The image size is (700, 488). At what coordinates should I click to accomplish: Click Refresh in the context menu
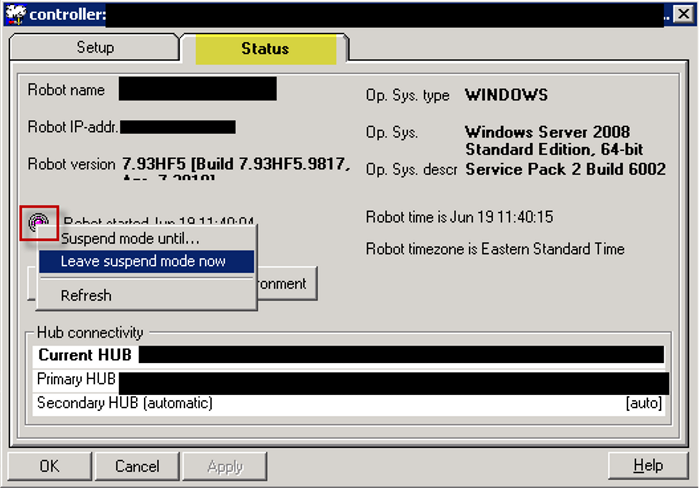coord(86,296)
